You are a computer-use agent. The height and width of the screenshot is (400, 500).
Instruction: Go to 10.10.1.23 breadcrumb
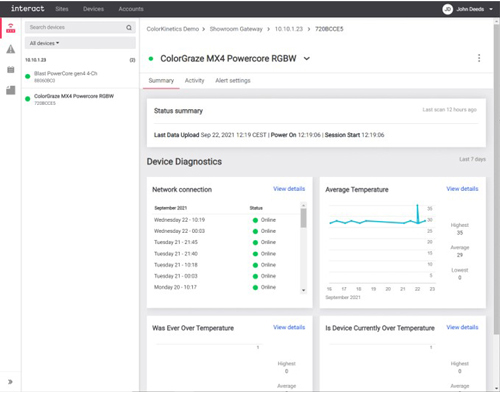coord(289,29)
